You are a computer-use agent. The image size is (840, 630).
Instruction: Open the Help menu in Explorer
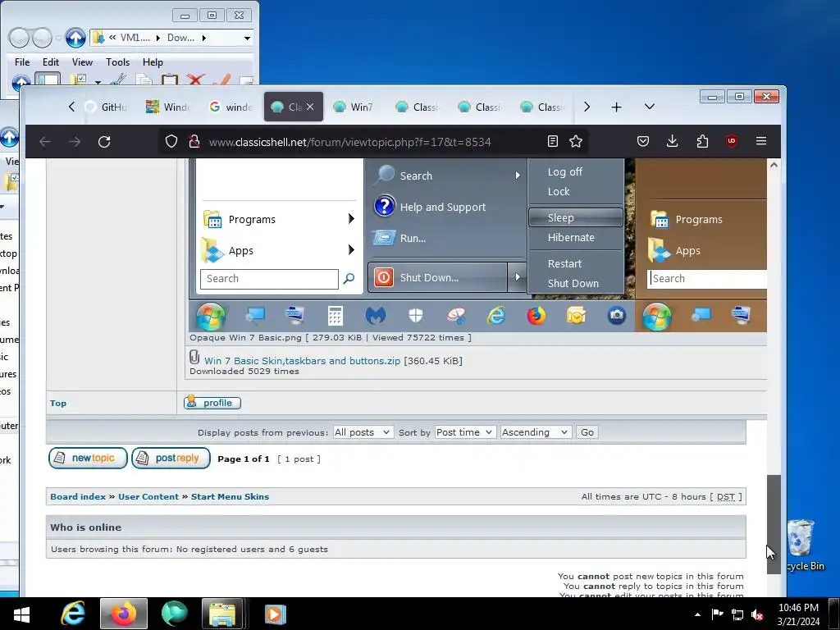(153, 62)
